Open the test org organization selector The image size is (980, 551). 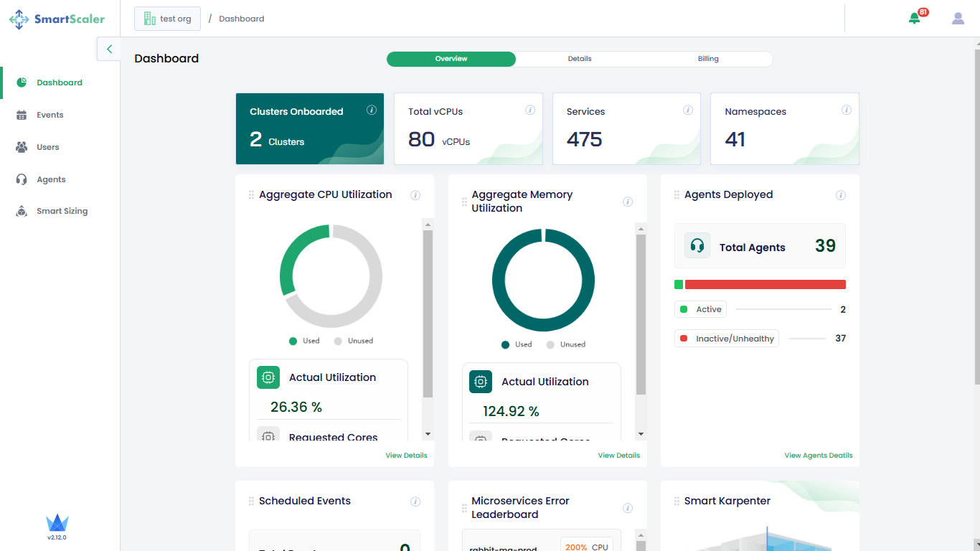coord(167,19)
